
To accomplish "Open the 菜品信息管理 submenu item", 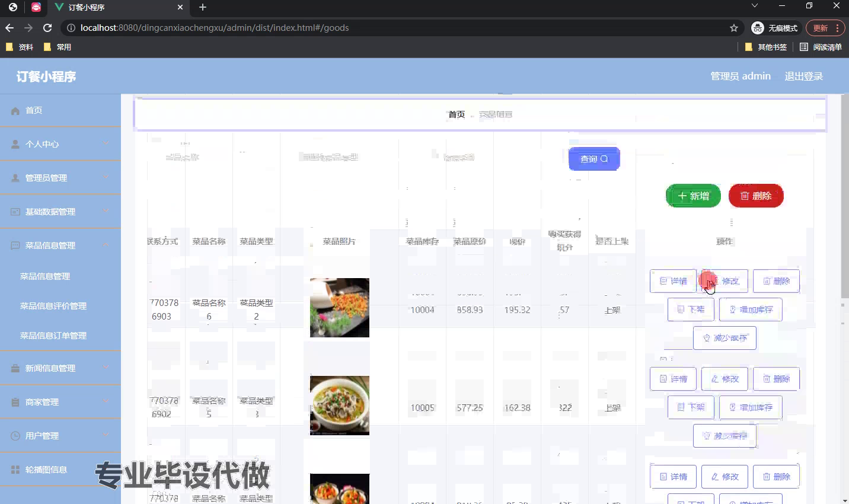I will pyautogui.click(x=45, y=276).
